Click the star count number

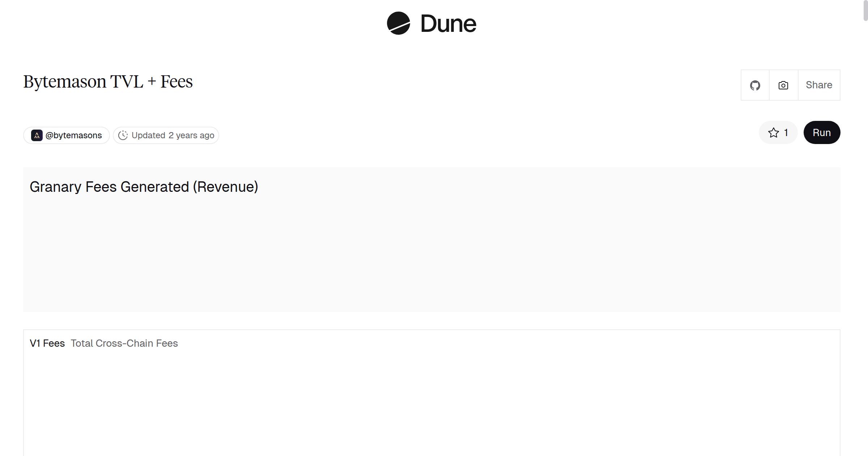pyautogui.click(x=786, y=133)
